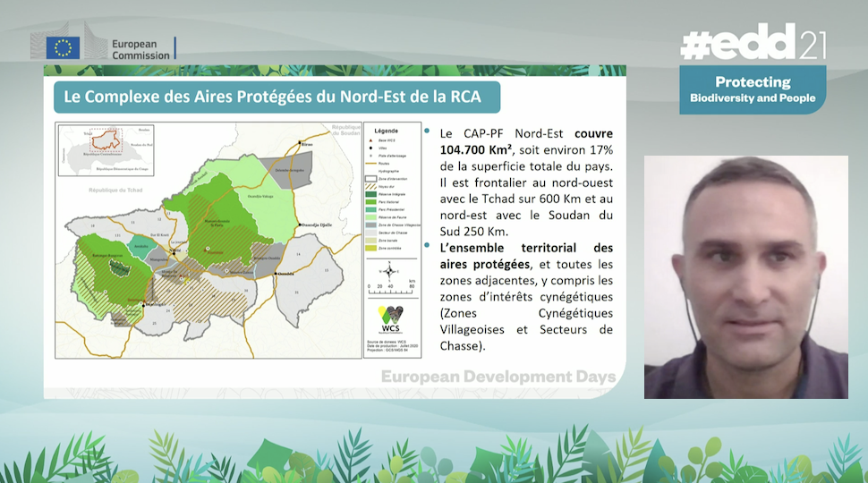The image size is (868, 483).
Task: Click the Protecting Biodiversity and People banner
Action: [x=753, y=90]
